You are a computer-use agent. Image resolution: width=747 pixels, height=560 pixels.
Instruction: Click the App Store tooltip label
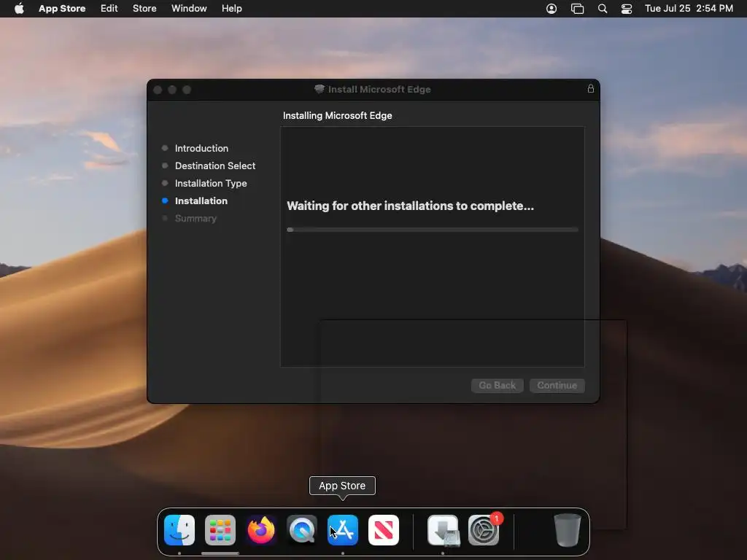pos(342,486)
